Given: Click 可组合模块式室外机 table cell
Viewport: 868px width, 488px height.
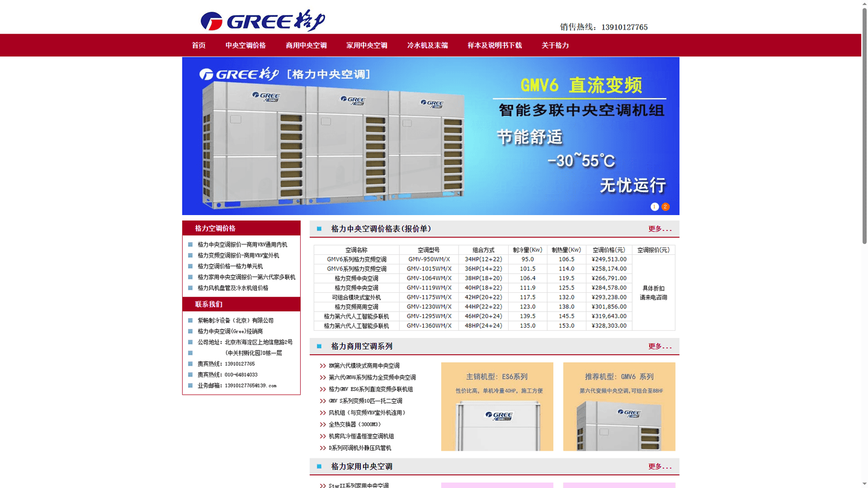Looking at the screenshot, I should click(356, 297).
